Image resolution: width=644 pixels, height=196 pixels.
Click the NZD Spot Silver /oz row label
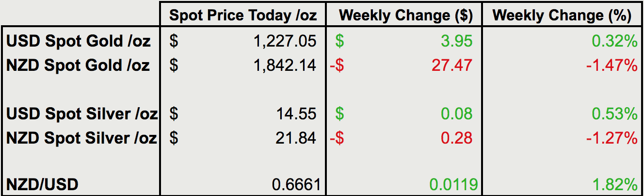click(81, 138)
